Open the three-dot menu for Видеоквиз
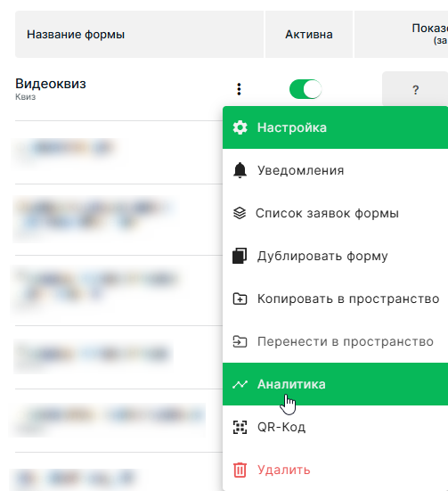This screenshot has height=491, width=448. 239,89
